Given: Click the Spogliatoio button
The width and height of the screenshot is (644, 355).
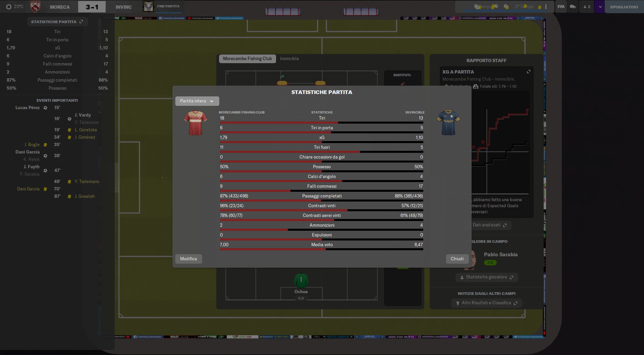Looking at the screenshot, I should [x=624, y=7].
